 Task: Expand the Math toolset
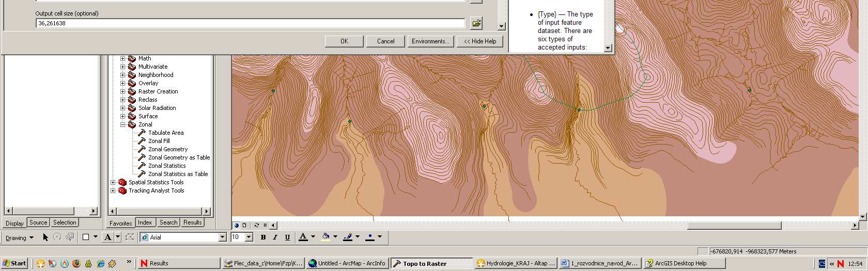122,58
